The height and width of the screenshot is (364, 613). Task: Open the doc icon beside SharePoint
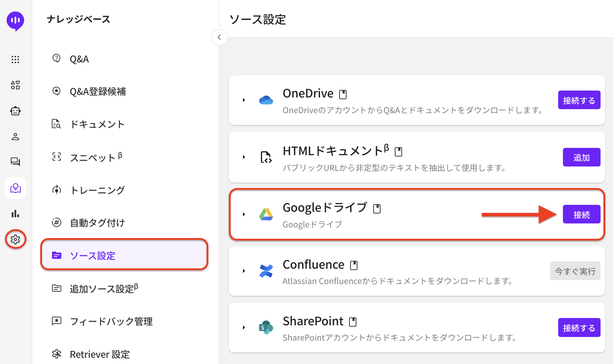353,322
